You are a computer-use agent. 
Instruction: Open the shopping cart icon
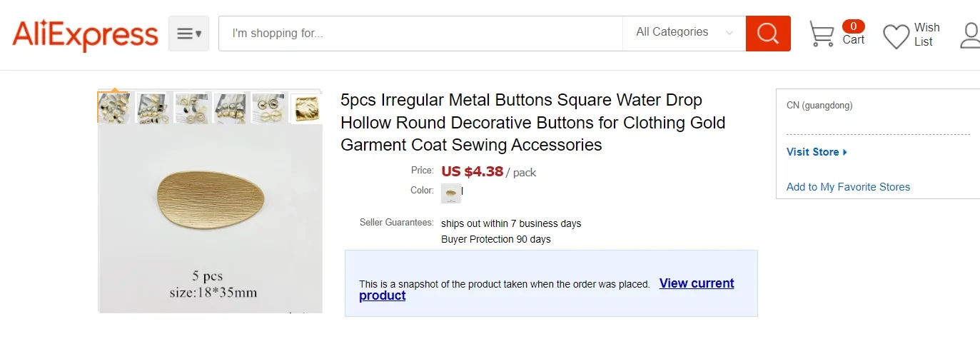[x=822, y=34]
